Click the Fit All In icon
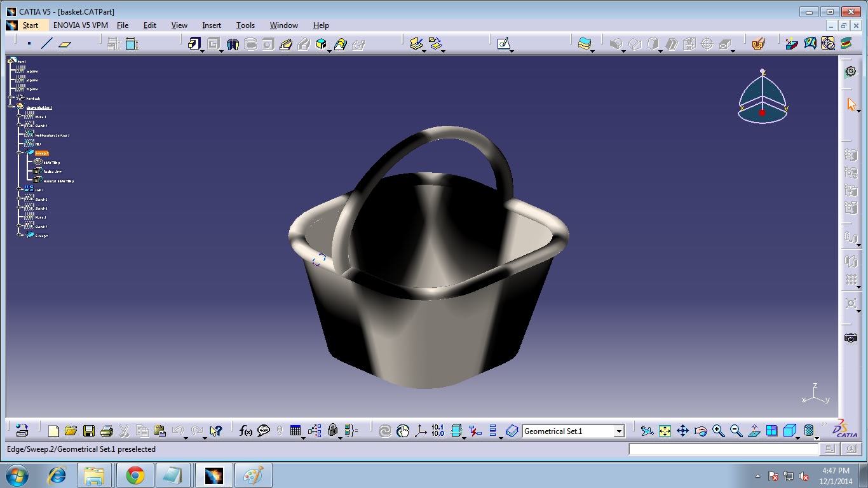 click(x=665, y=431)
